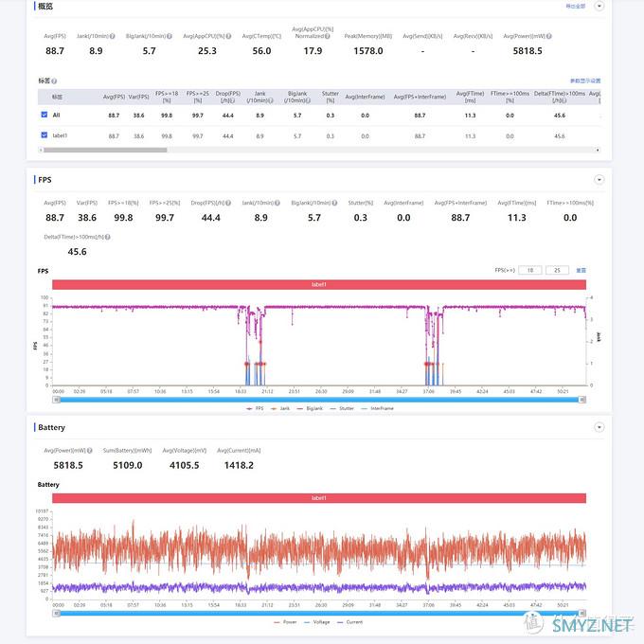Click the 5109.0 Sum(Battery) value

[127, 465]
